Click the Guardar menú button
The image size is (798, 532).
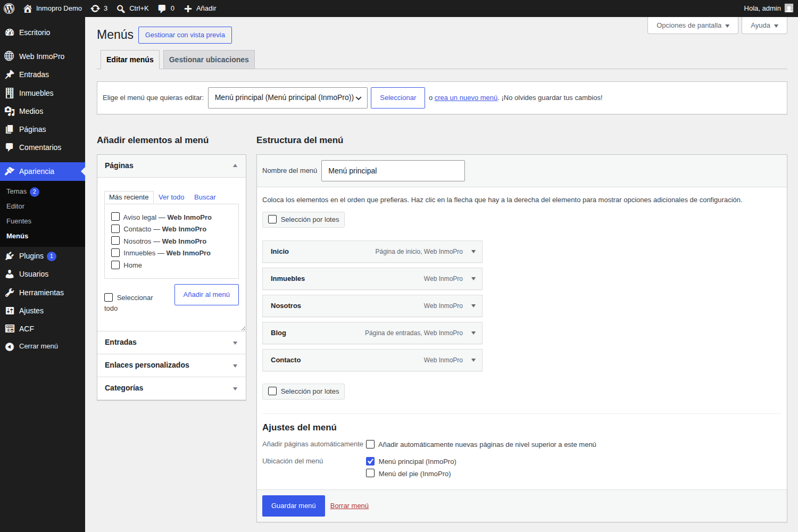click(294, 506)
